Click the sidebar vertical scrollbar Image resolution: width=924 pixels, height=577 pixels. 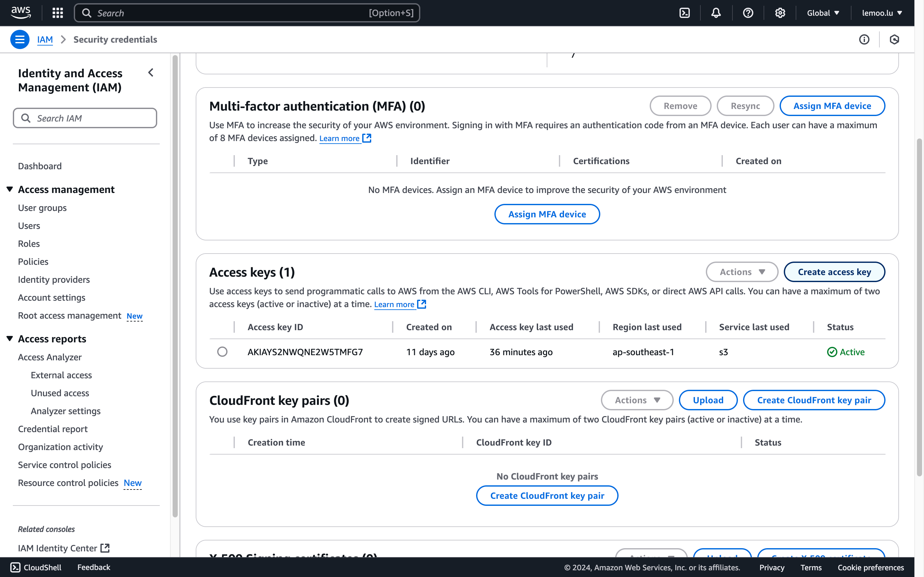pos(175,286)
